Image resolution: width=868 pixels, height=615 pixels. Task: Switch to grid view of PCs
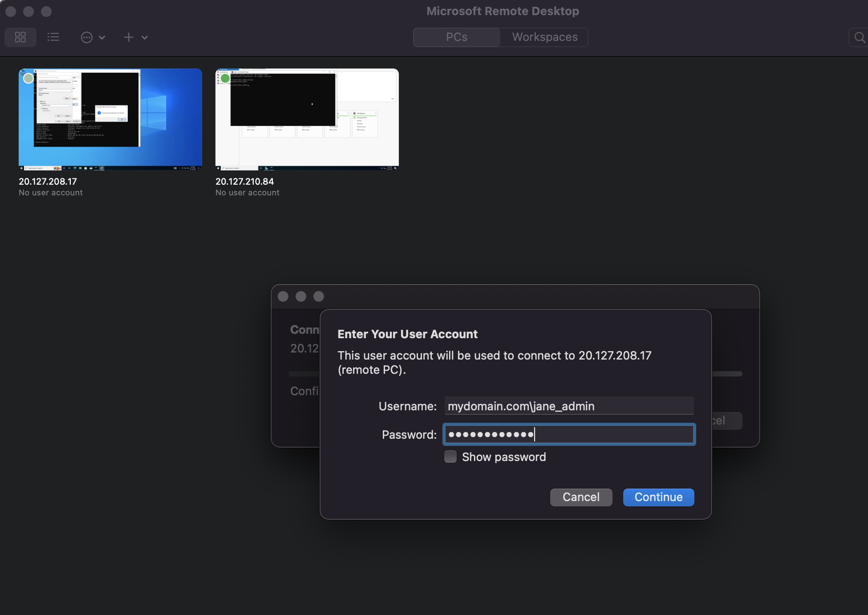coord(20,37)
